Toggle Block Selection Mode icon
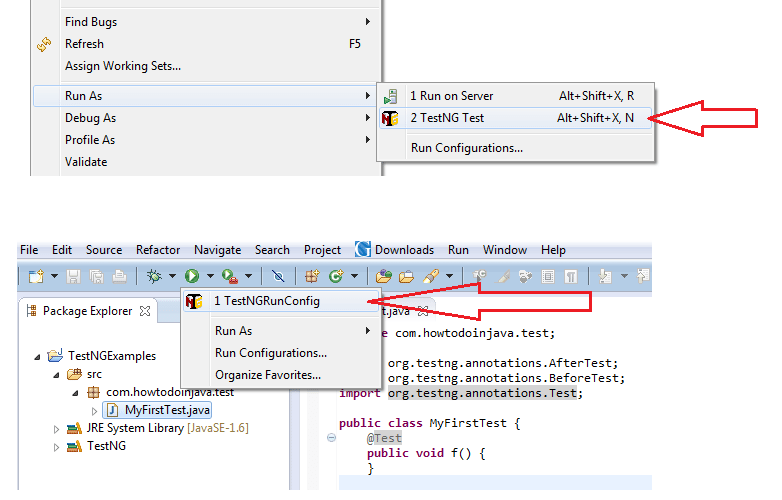Image resolution: width=782 pixels, height=500 pixels. pos(548,276)
